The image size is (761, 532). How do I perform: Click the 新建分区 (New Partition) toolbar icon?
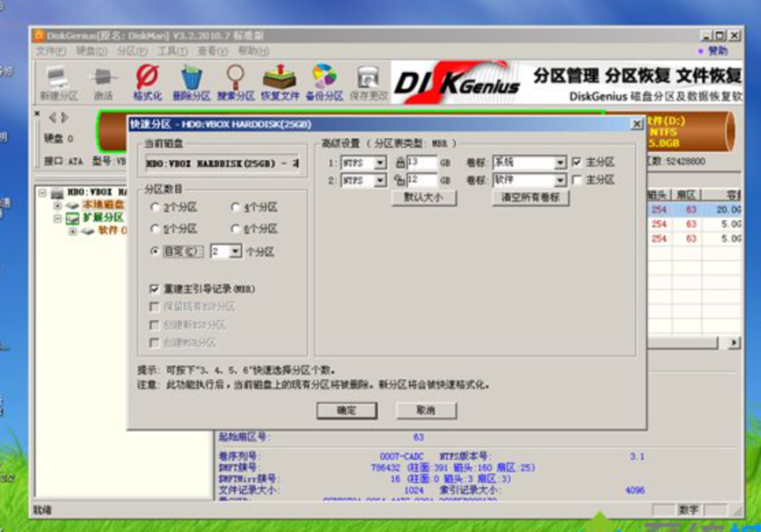click(x=58, y=82)
